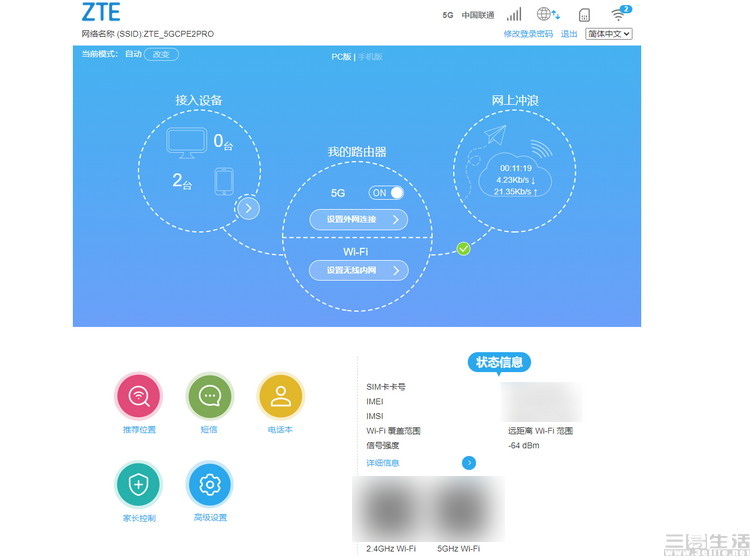Open the 推荐位置 recommended location icon
The height and width of the screenshot is (557, 750).
pyautogui.click(x=139, y=396)
